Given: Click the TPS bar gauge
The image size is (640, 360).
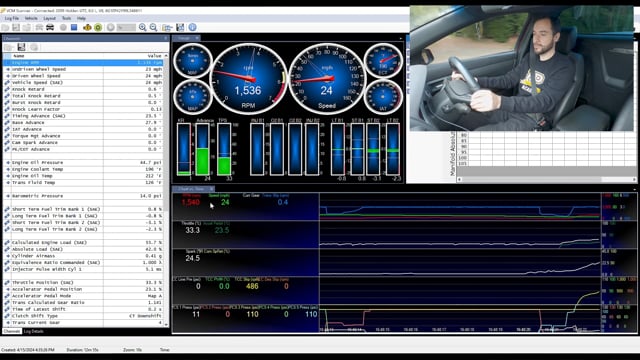Looking at the screenshot, I should coord(224,149).
